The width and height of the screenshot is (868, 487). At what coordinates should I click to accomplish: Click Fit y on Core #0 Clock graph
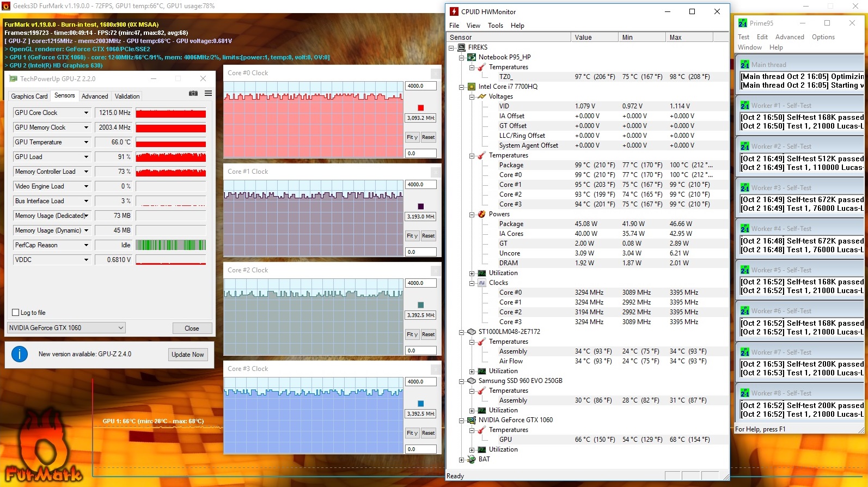(x=412, y=137)
